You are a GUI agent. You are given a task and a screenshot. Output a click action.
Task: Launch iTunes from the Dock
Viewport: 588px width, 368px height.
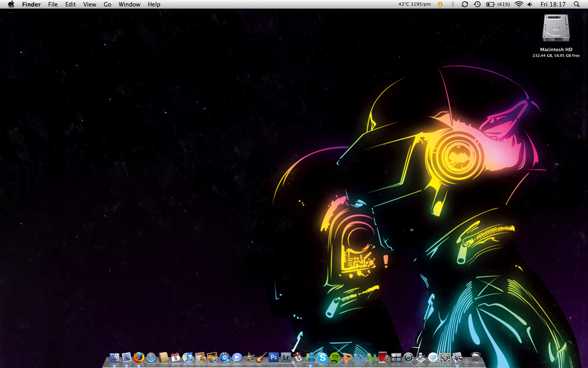[x=187, y=358]
